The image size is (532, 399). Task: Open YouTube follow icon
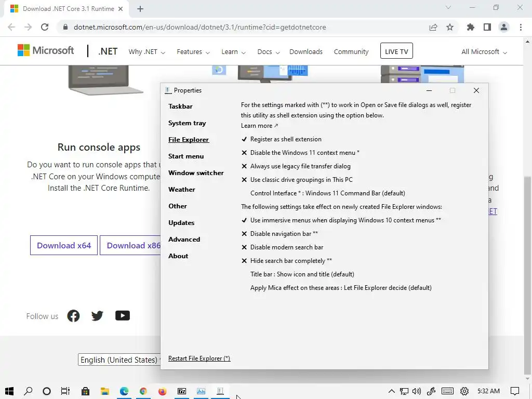click(x=123, y=315)
